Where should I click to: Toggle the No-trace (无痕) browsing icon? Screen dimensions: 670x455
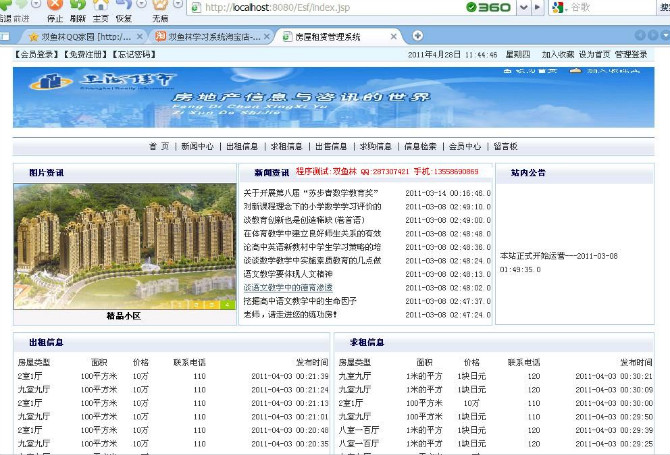pos(160,5)
